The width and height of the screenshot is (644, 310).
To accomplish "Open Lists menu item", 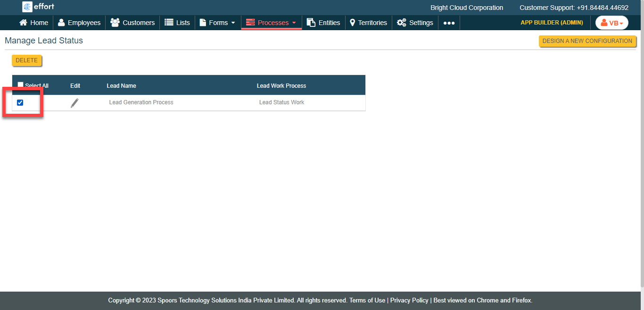I will pyautogui.click(x=177, y=23).
